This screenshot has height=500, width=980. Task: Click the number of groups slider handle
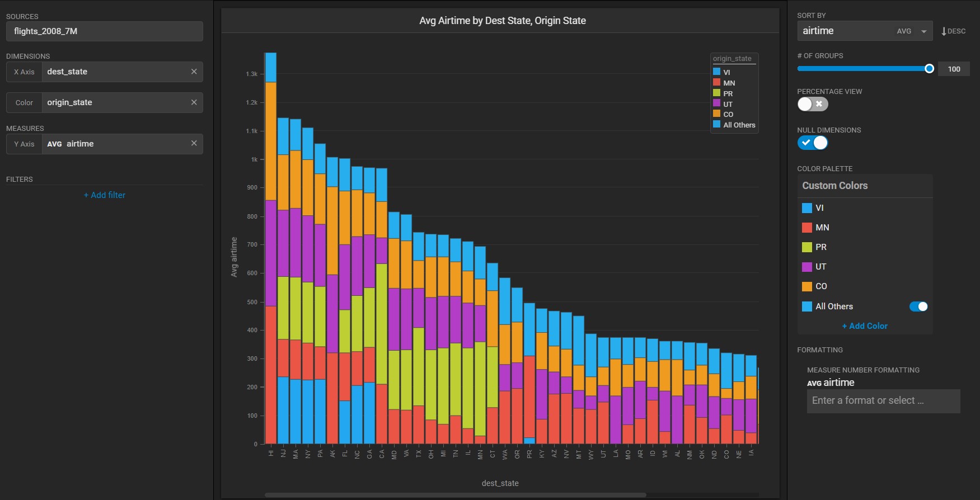tap(929, 69)
